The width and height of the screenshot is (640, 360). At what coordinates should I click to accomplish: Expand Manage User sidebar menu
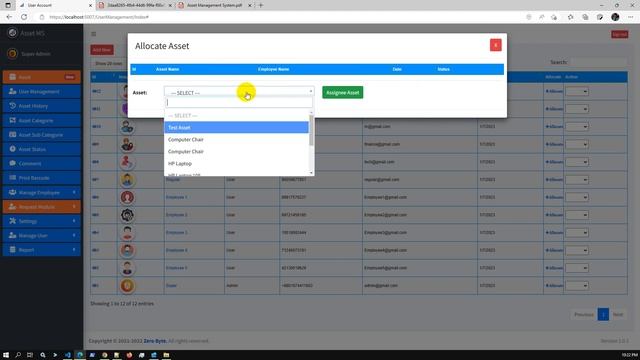tap(42, 236)
